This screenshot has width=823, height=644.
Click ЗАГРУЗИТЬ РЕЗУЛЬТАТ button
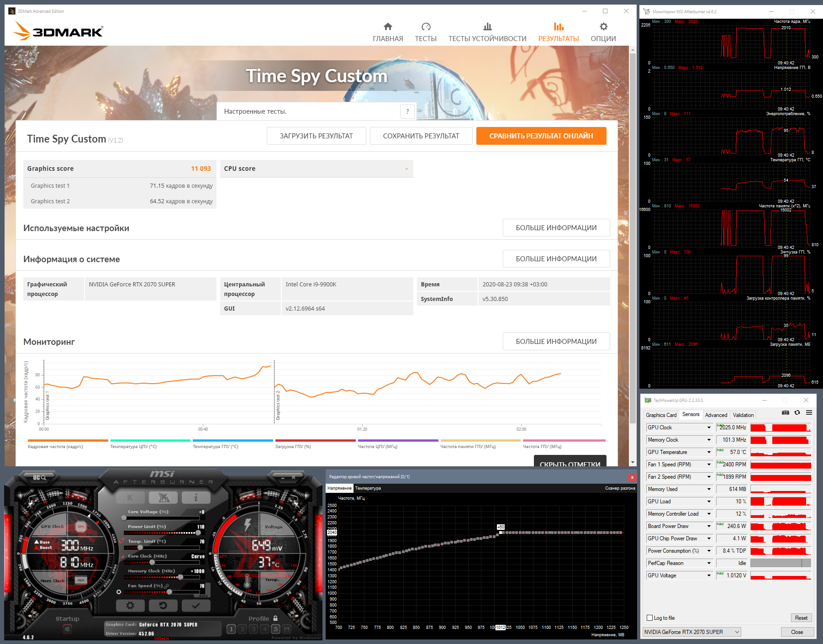tap(316, 136)
